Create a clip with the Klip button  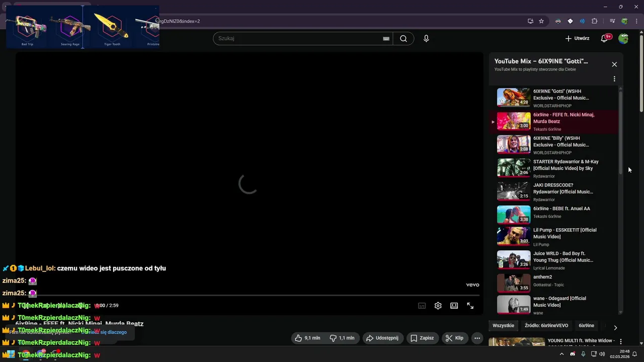(x=455, y=338)
